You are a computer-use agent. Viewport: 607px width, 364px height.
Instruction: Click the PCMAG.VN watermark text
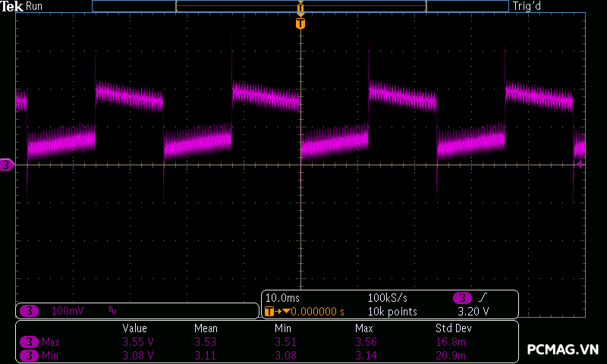pos(562,350)
